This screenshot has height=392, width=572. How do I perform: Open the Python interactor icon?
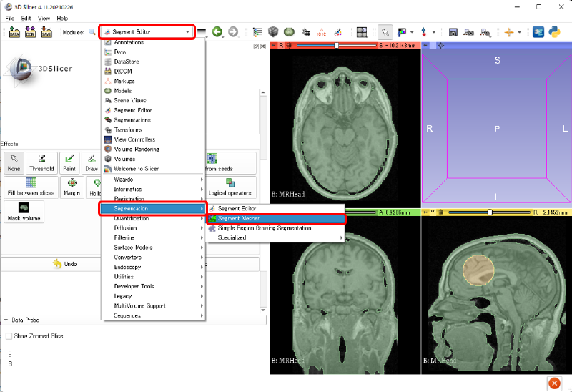coord(554,32)
